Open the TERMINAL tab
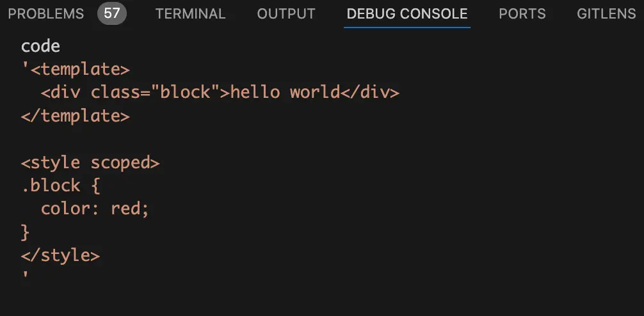644x316 pixels. (190, 13)
